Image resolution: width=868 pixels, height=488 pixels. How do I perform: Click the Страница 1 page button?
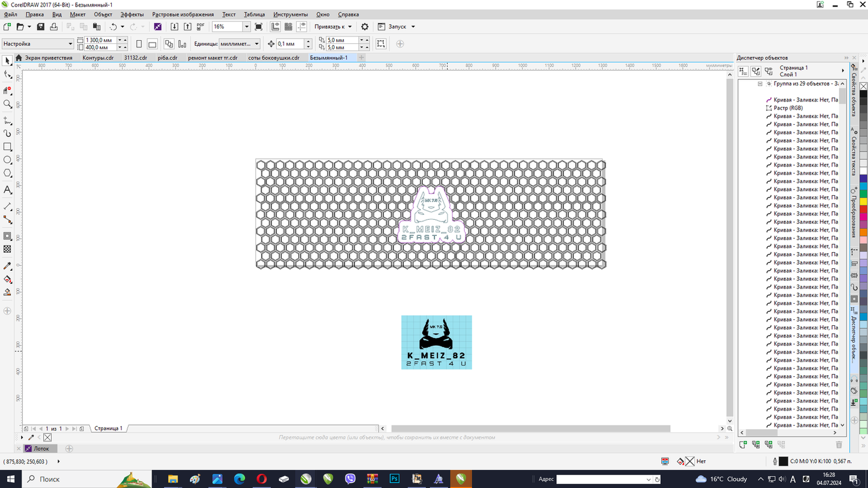pyautogui.click(x=107, y=428)
